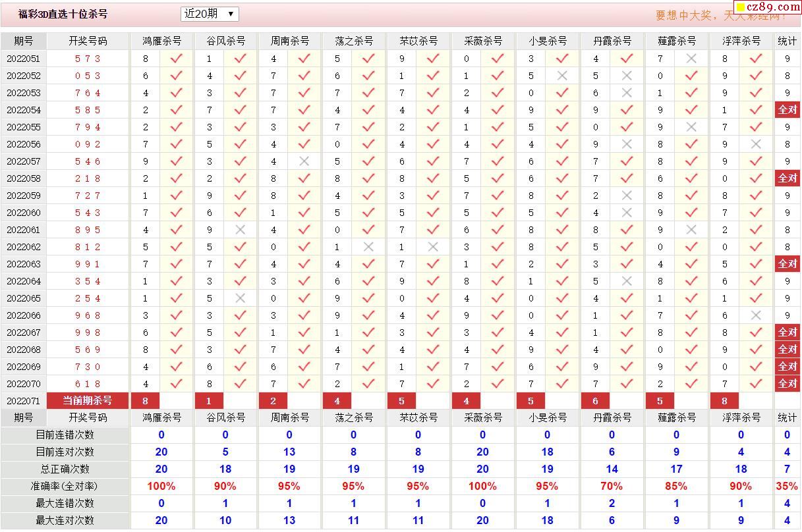Viewport: 802px width, 532px height.
Task: Click the gray X mark for 丹霞杀号 in row 2022064
Action: (627, 281)
